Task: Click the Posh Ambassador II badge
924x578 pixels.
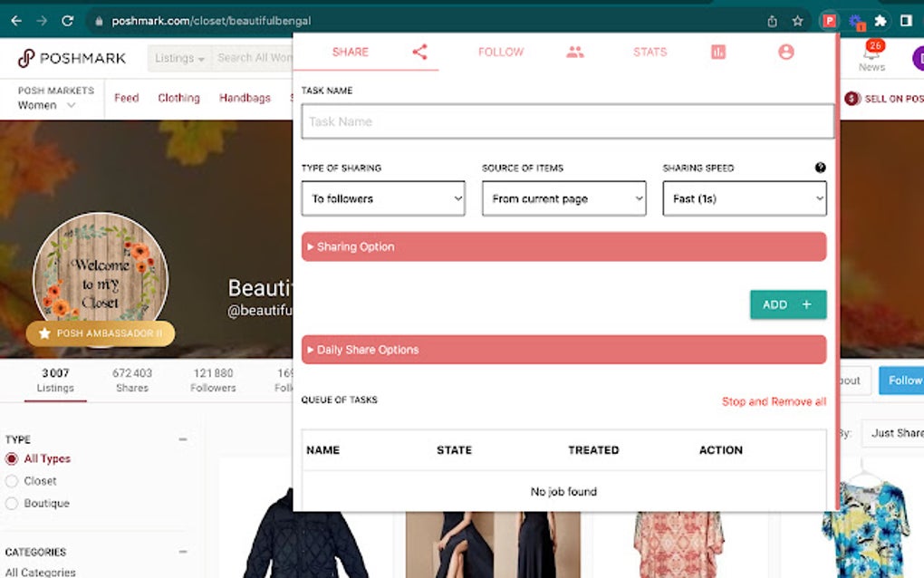Action: coord(101,333)
